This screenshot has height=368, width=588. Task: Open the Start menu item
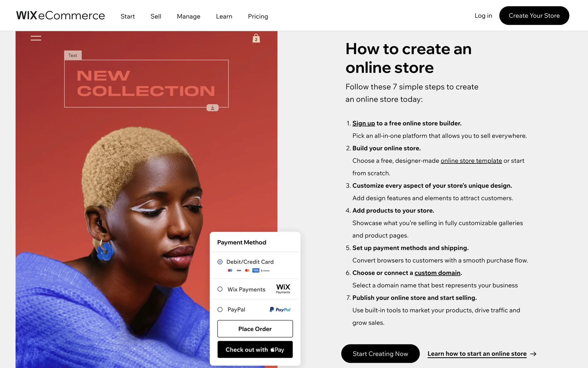(128, 16)
